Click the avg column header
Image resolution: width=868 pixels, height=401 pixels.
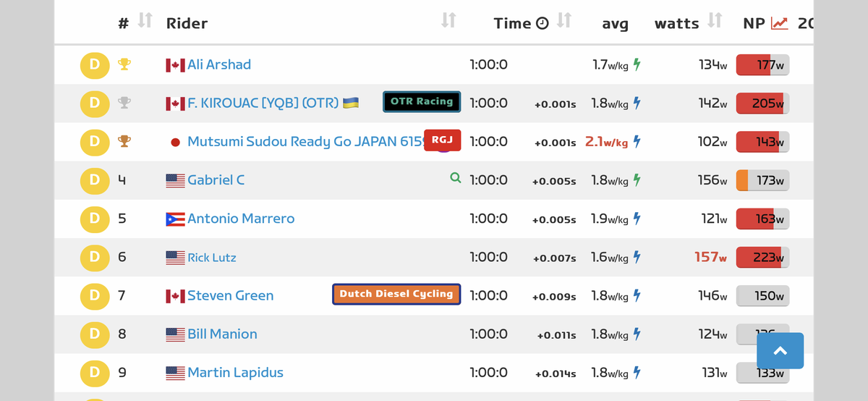point(615,24)
